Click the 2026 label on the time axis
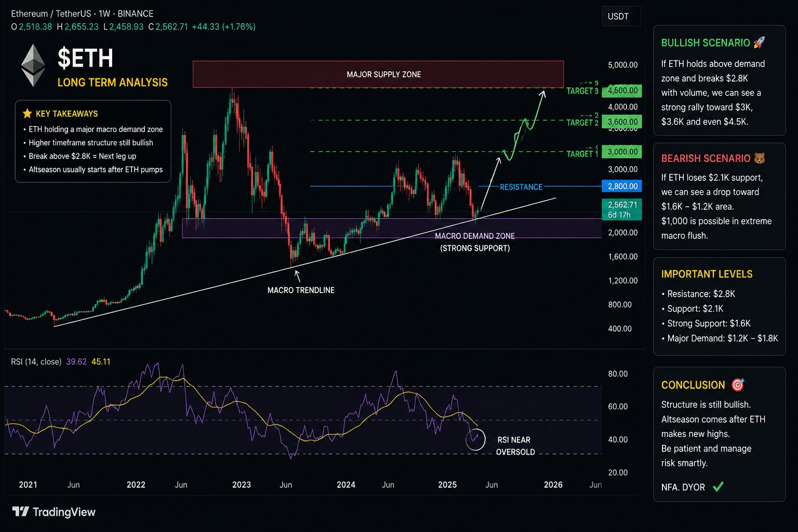Screen dimensions: 798x532 553,485
